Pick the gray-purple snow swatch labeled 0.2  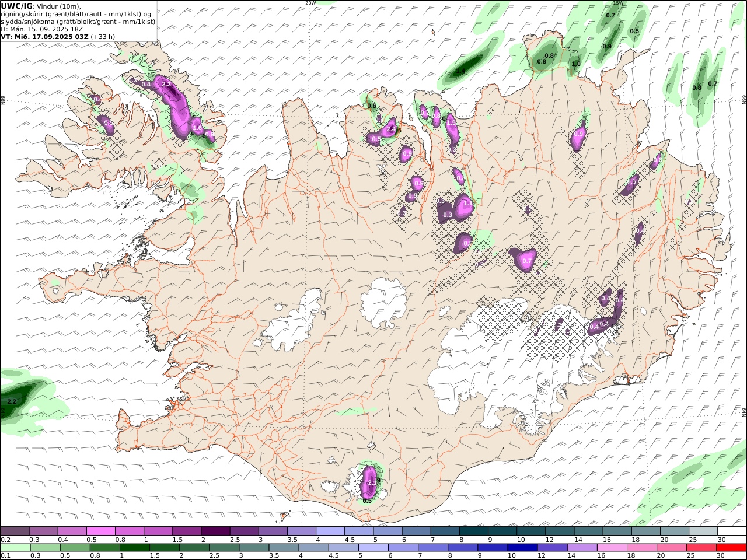tap(15, 531)
